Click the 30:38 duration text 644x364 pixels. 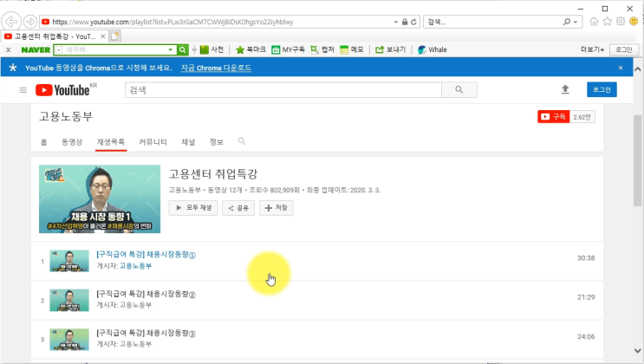(586, 258)
